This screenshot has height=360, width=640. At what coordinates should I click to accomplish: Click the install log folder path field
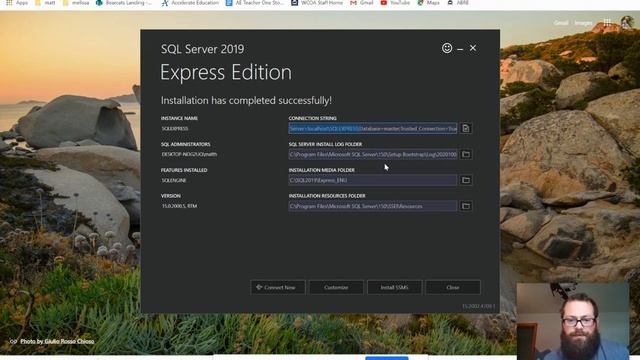click(x=373, y=154)
